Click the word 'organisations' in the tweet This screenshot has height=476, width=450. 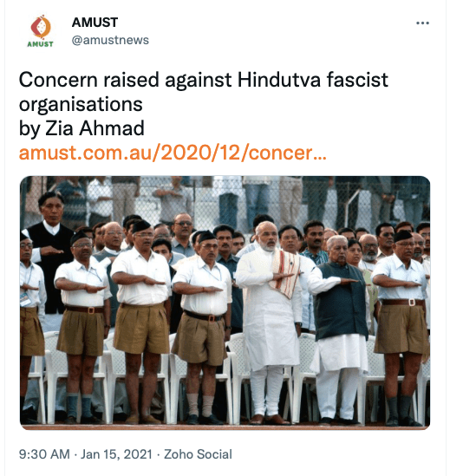point(81,105)
